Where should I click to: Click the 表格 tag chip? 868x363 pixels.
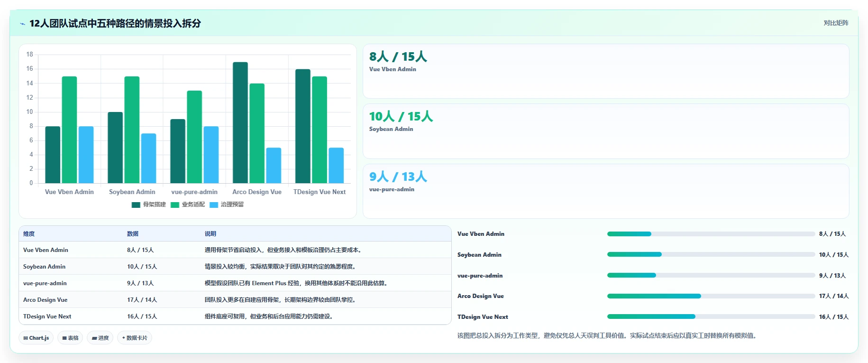coord(70,338)
